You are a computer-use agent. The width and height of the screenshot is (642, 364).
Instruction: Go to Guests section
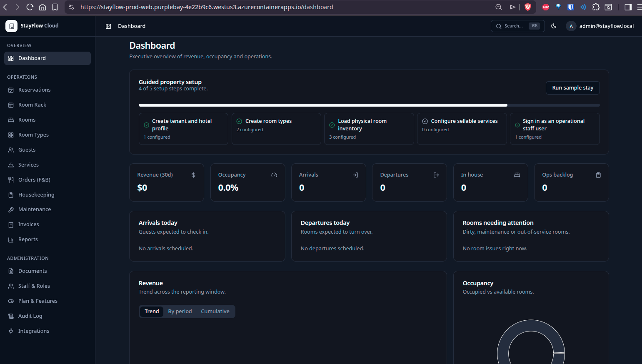(47, 150)
